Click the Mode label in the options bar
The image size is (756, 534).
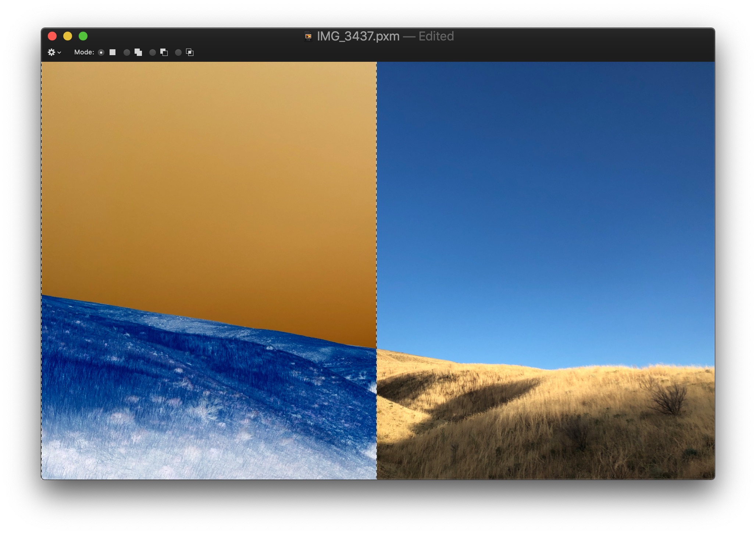84,53
